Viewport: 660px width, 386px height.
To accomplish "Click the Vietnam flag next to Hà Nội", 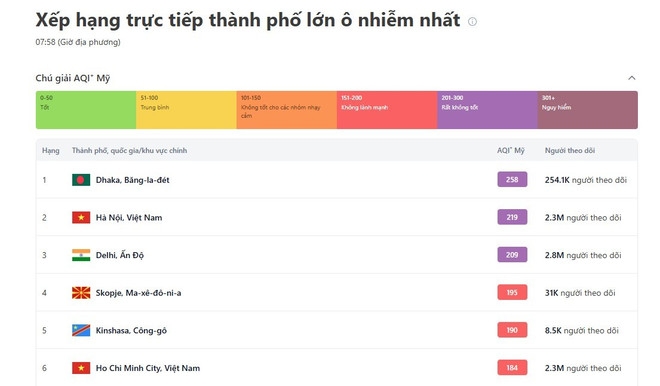I will click(x=81, y=218).
